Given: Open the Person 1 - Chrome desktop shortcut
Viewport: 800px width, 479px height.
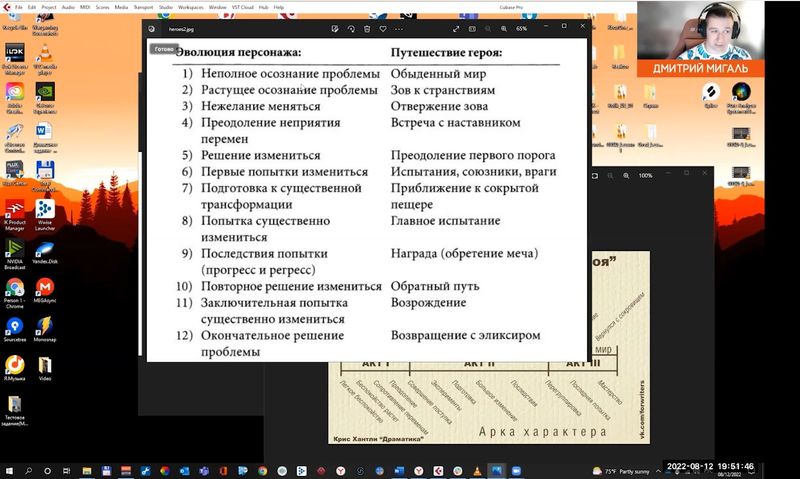Looking at the screenshot, I should 15,292.
